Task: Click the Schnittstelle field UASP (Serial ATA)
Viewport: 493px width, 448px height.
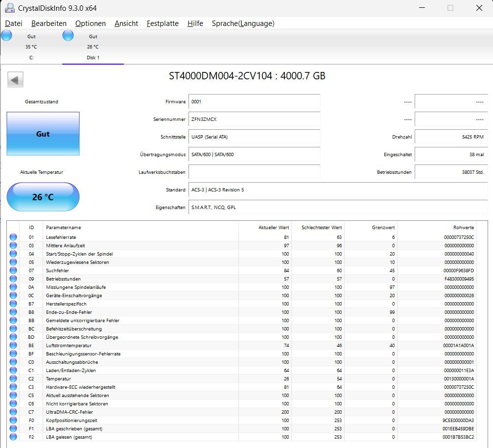Action: [255, 137]
